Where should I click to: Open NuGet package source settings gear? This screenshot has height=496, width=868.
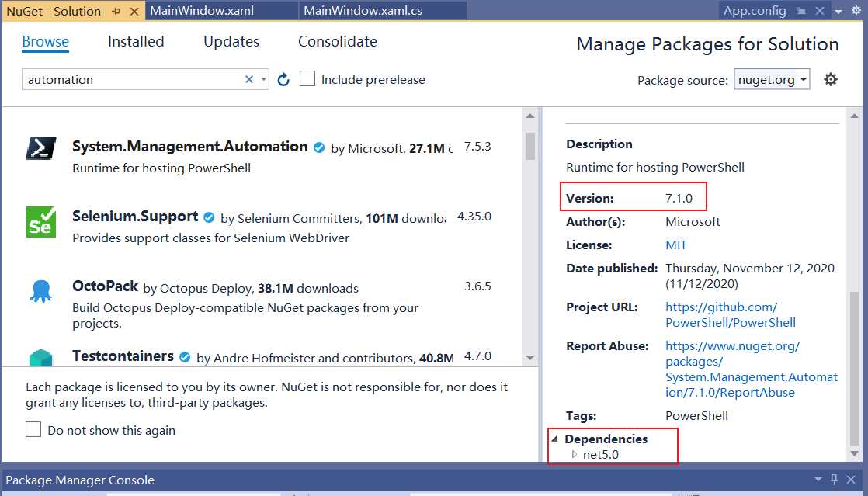click(831, 79)
